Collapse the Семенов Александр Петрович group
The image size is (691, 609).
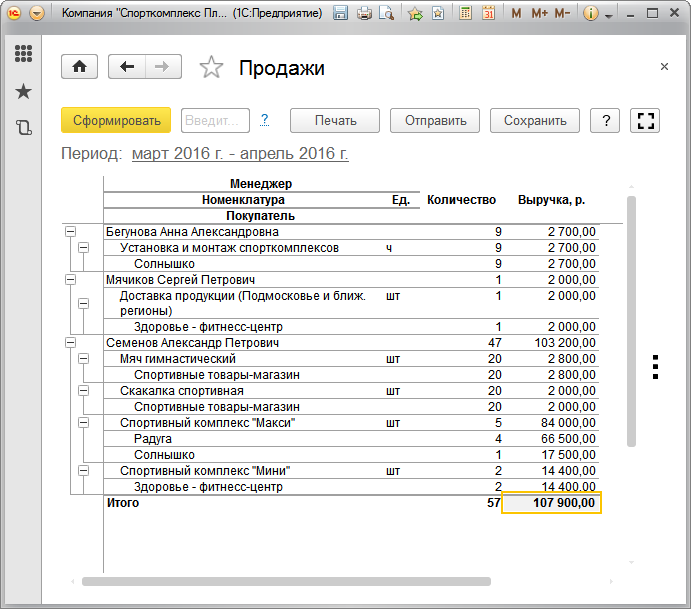click(70, 343)
